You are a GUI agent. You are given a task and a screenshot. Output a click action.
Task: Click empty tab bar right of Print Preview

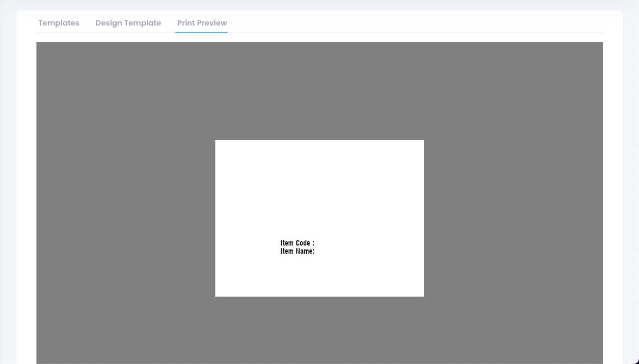click(413, 23)
